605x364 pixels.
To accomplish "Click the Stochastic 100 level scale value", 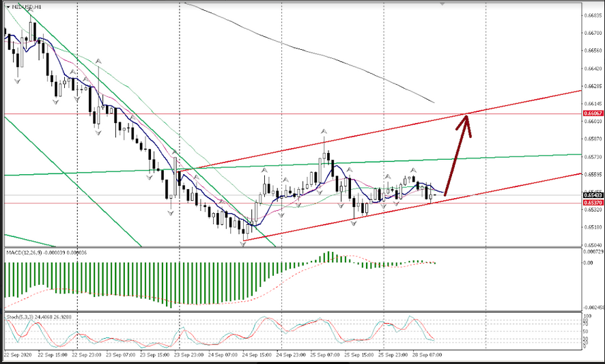I will (x=587, y=317).
